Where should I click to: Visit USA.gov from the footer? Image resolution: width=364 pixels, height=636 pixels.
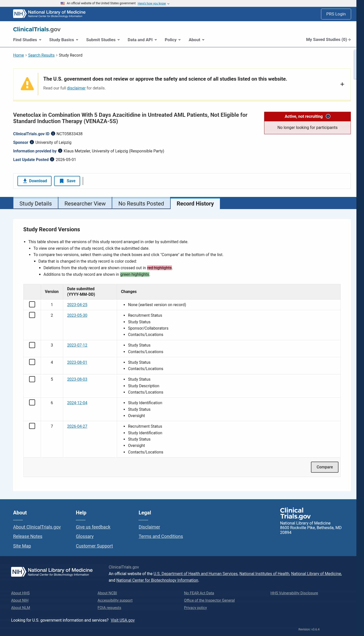(x=123, y=620)
